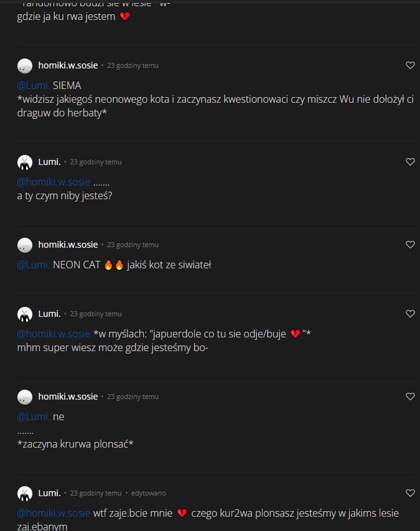Click homiki.w.sosie username above "NEON CAT" comment

point(68,245)
